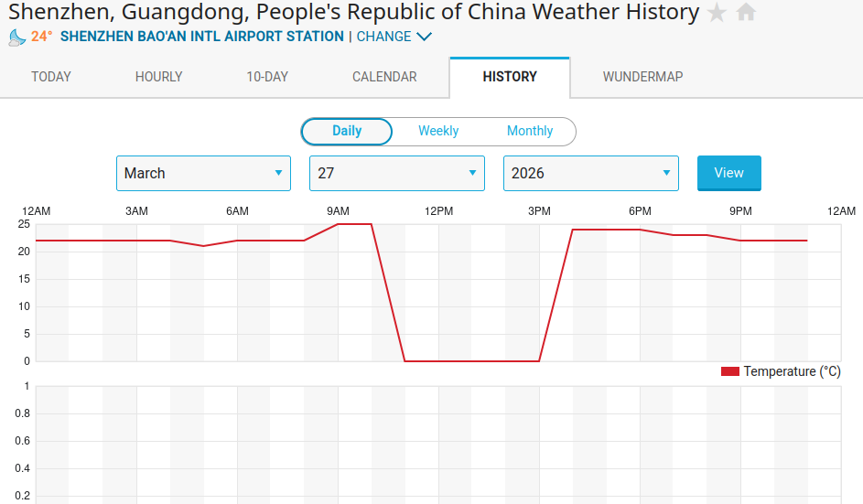Click the red Temperature legend swatch
Screen dimensions: 863x504
[729, 371]
